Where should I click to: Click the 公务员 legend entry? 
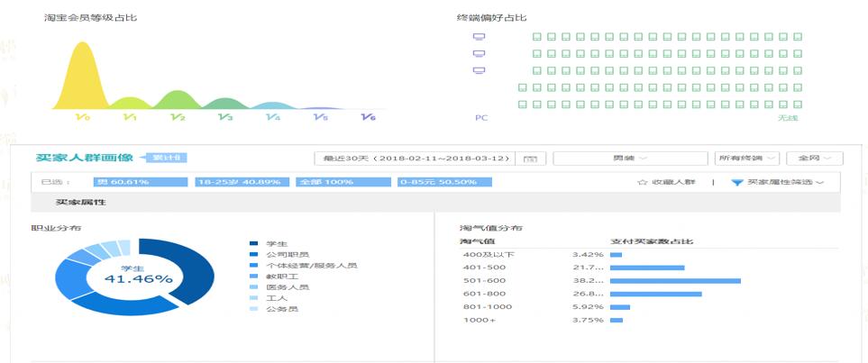275,309
